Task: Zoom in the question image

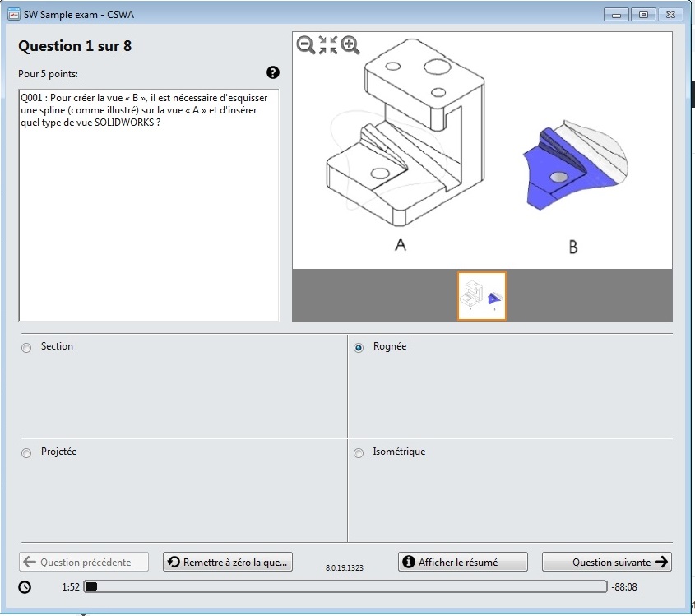Action: coord(350,44)
